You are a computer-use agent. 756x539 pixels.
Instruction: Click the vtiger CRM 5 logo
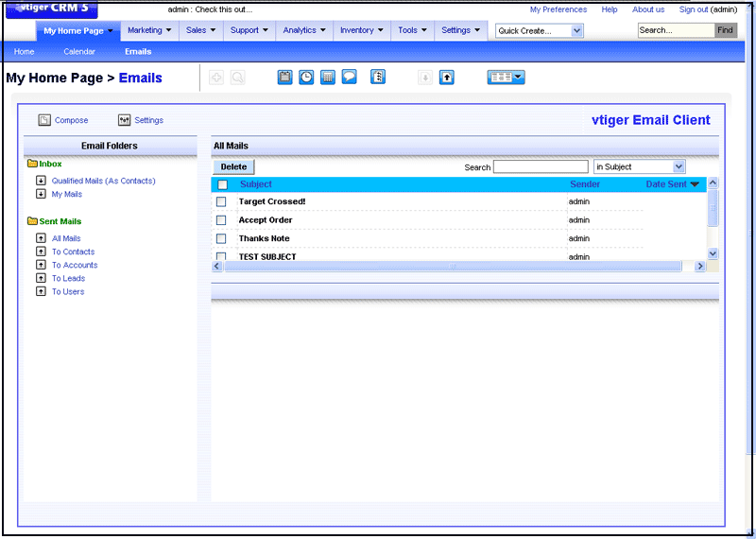(52, 9)
